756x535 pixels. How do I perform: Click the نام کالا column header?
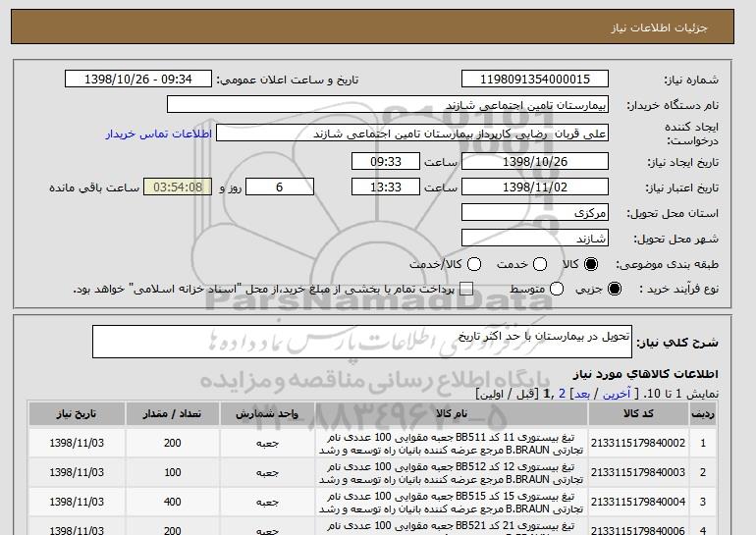[x=452, y=414]
